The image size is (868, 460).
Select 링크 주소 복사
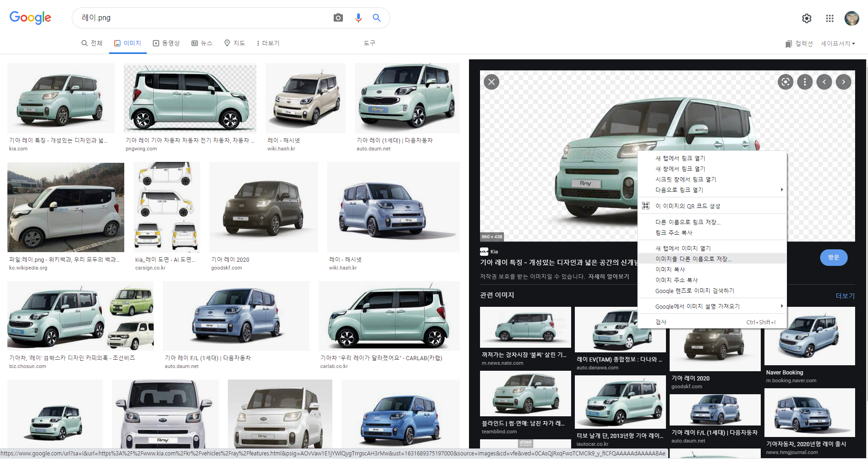coord(712,232)
